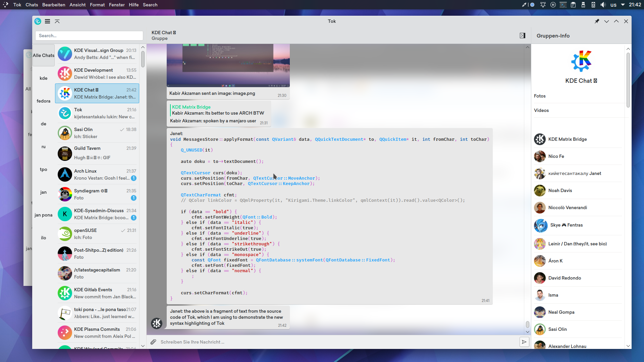Open the Tok chat in the list
This screenshot has height=362, width=644.
click(x=97, y=113)
